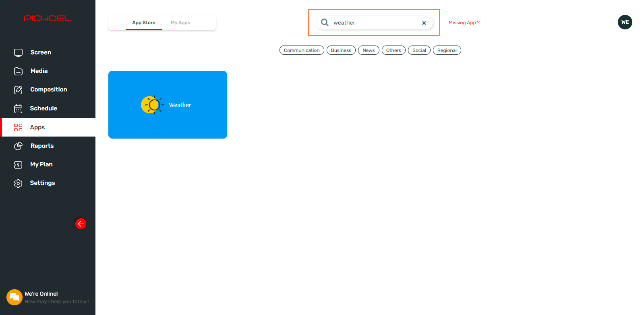The height and width of the screenshot is (315, 644).
Task: Click the Pickcel logo
Action: point(48,19)
